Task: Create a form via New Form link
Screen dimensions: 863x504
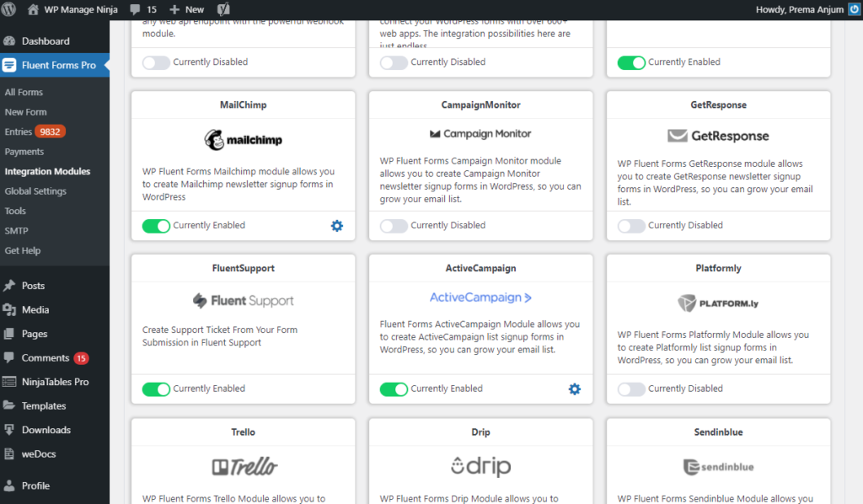Action: (x=26, y=112)
